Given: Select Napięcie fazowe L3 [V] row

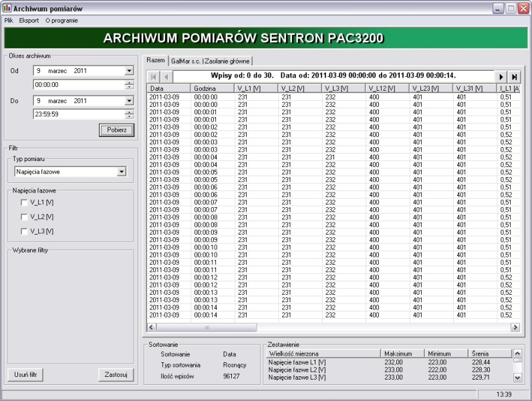Looking at the screenshot, I should tap(389, 377).
